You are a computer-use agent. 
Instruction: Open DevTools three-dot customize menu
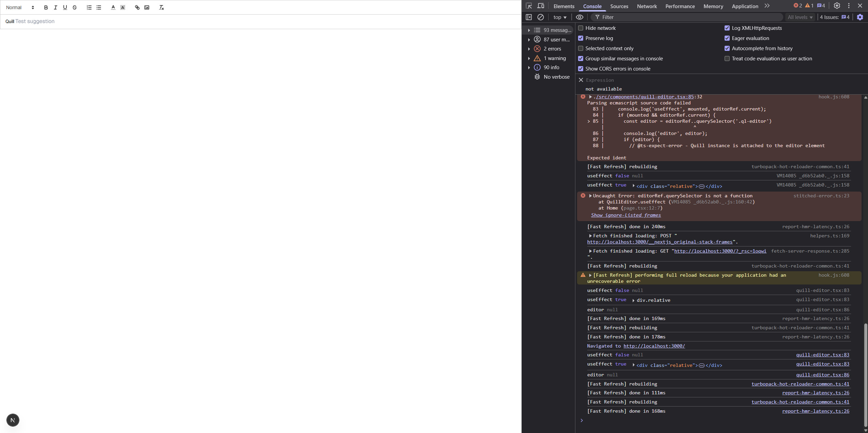pos(849,6)
